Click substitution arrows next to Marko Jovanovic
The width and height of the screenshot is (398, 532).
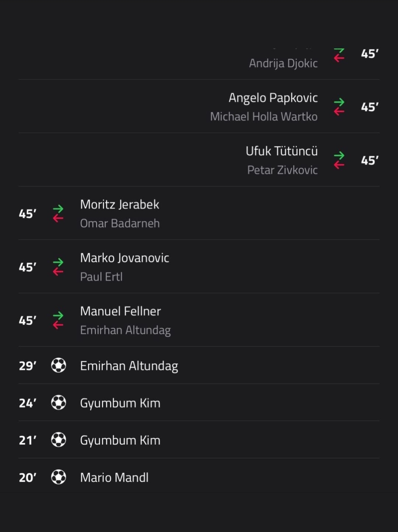click(x=58, y=267)
